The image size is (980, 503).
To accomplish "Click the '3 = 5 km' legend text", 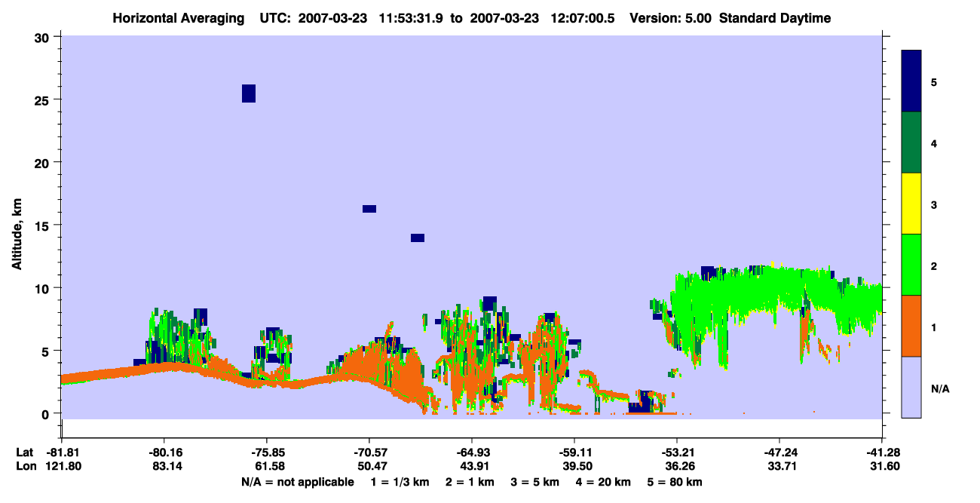I will (534, 482).
